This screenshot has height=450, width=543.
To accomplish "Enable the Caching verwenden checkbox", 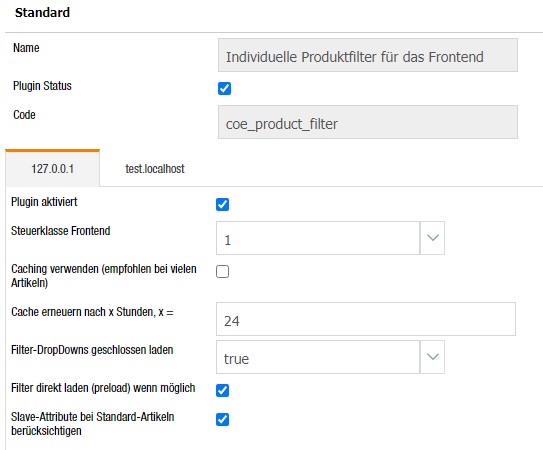I will tap(222, 272).
